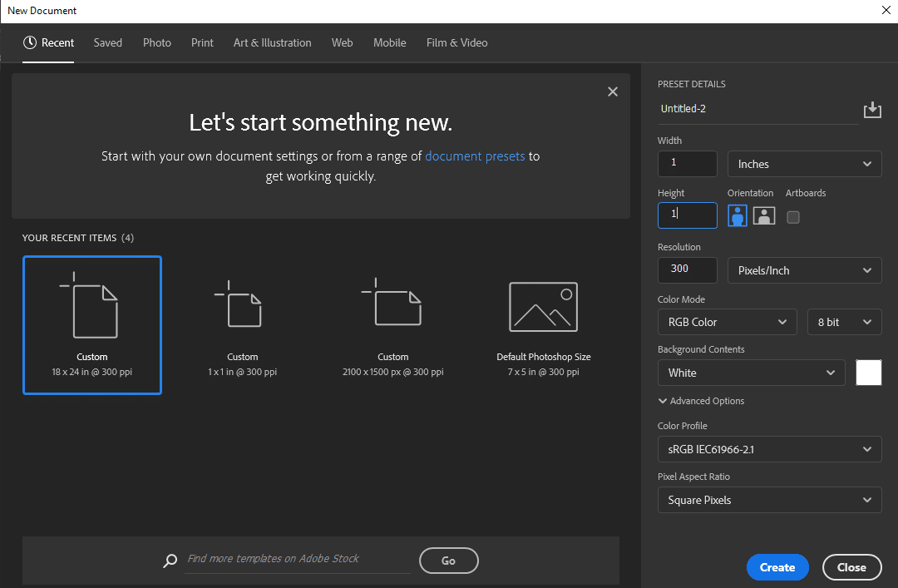Click the white background color swatch
Viewport: 898px width, 588px height.
click(868, 373)
